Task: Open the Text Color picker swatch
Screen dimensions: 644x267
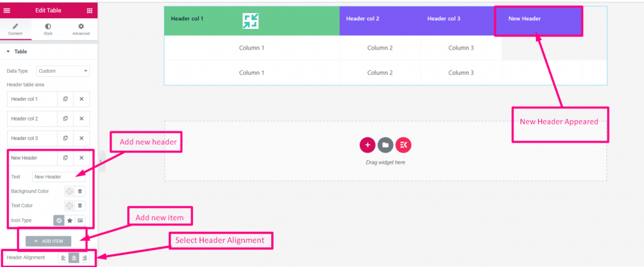Action: (x=69, y=205)
